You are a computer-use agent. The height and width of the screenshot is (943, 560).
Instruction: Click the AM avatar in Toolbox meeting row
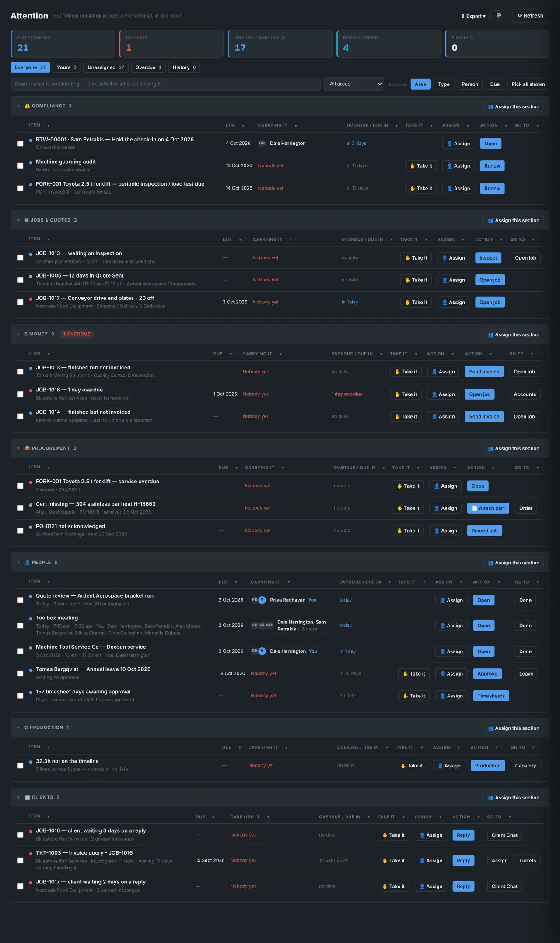point(269,626)
